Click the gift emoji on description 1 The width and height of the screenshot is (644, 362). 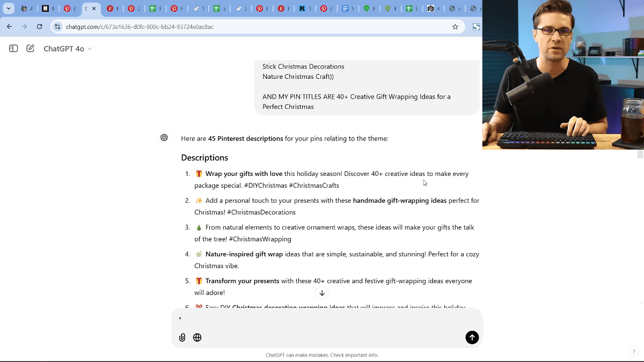click(199, 174)
